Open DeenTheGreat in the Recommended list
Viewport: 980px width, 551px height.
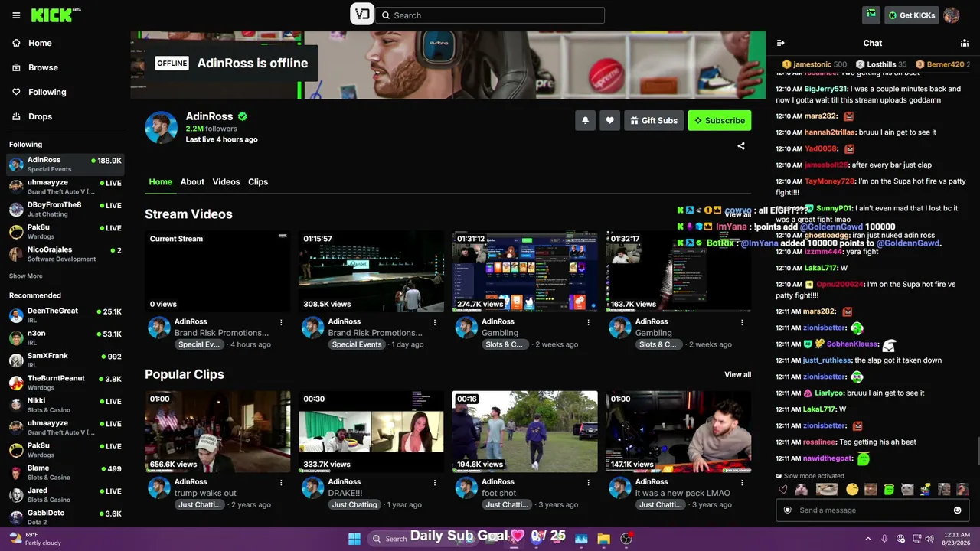[65, 315]
